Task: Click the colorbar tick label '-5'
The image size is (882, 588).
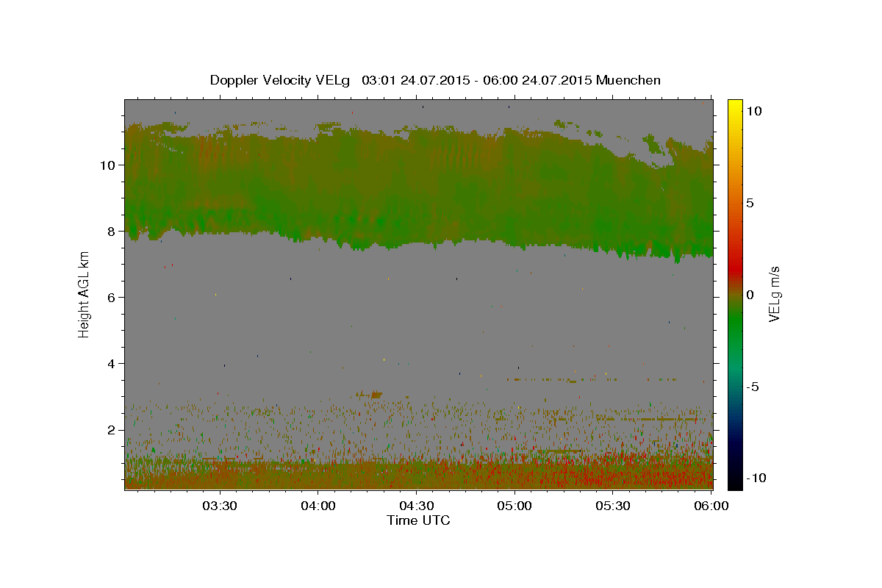Action: [x=753, y=387]
